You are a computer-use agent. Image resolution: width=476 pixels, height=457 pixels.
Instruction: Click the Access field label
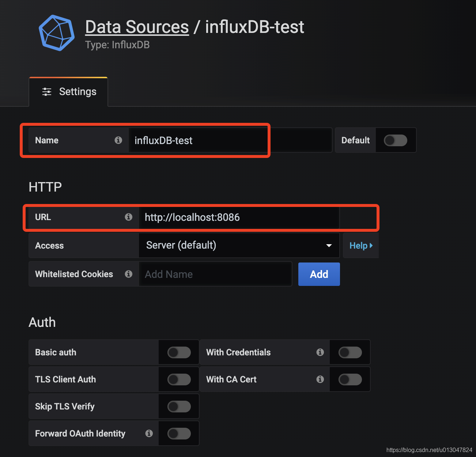[49, 246]
